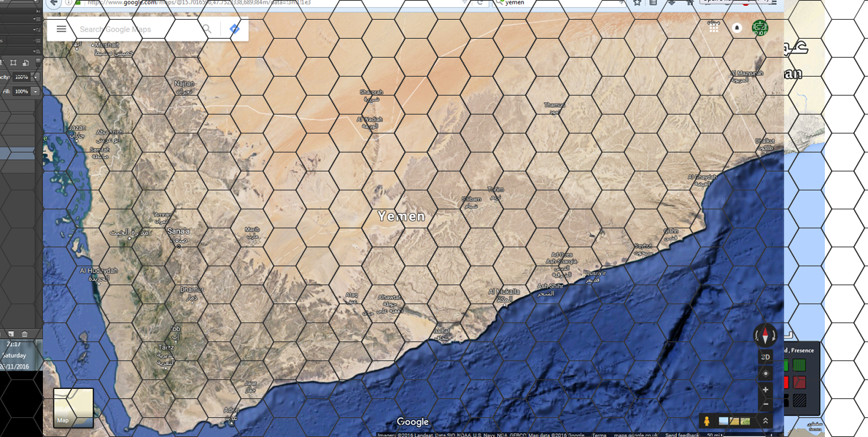Click the Sana'a city label
The width and height of the screenshot is (868, 437).
click(x=179, y=231)
